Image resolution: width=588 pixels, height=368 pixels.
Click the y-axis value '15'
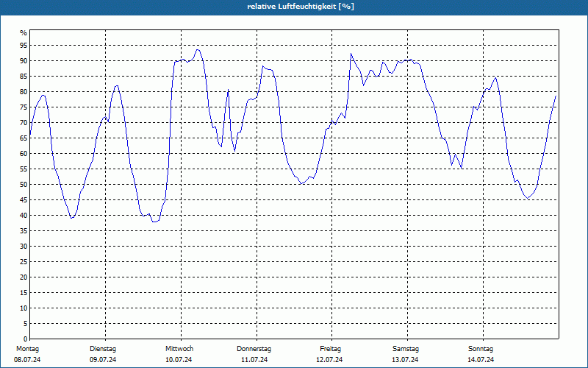(24, 292)
